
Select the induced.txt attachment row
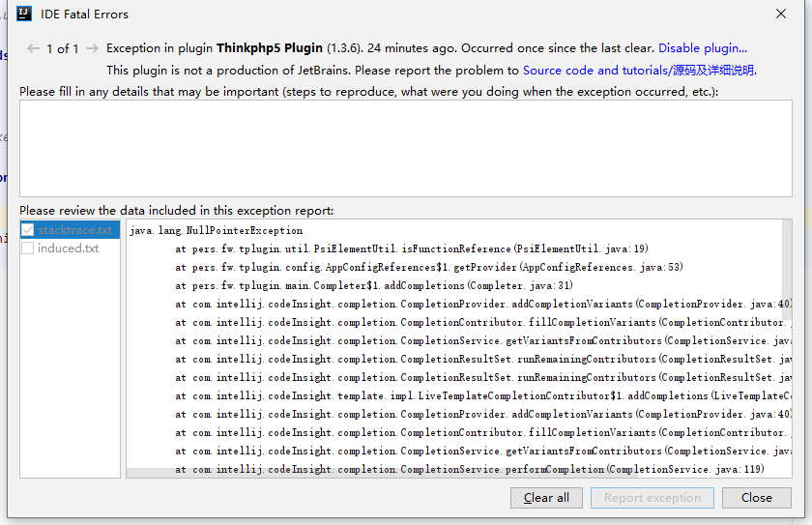click(70, 248)
